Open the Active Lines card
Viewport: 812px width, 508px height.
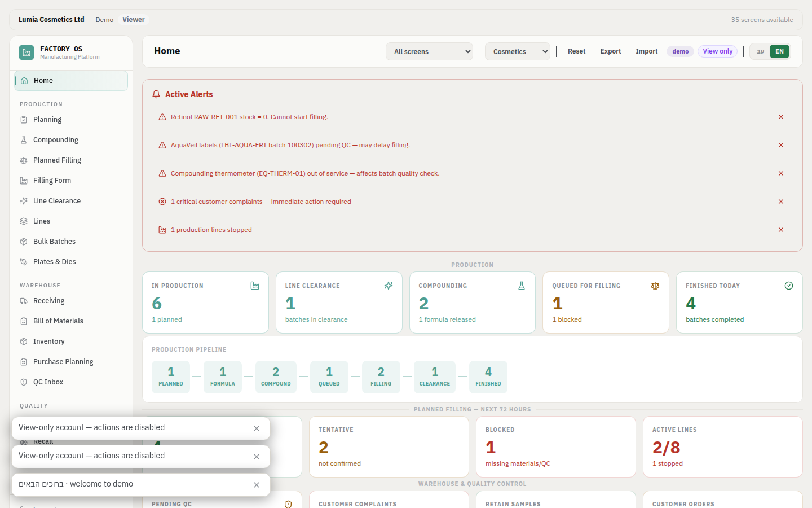723,446
